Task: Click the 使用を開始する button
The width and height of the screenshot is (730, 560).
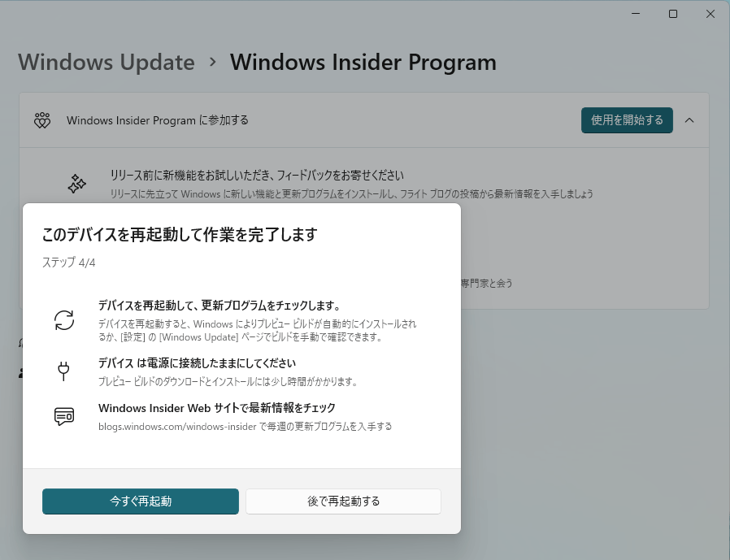Action: pos(627,120)
